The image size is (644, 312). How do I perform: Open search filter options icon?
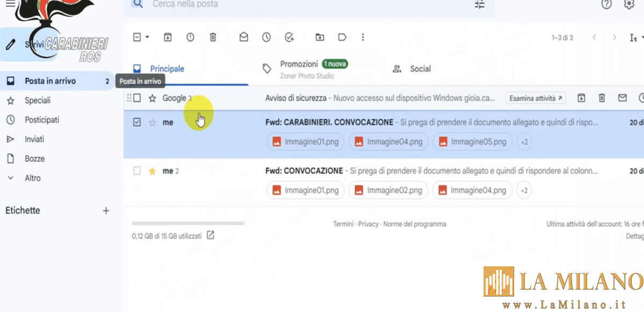pos(479,4)
